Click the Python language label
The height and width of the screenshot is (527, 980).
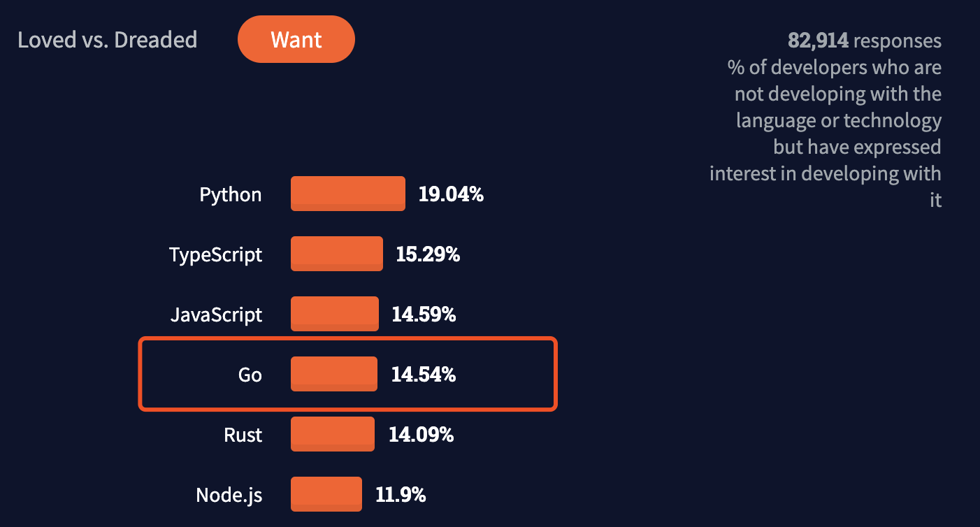[x=231, y=194]
